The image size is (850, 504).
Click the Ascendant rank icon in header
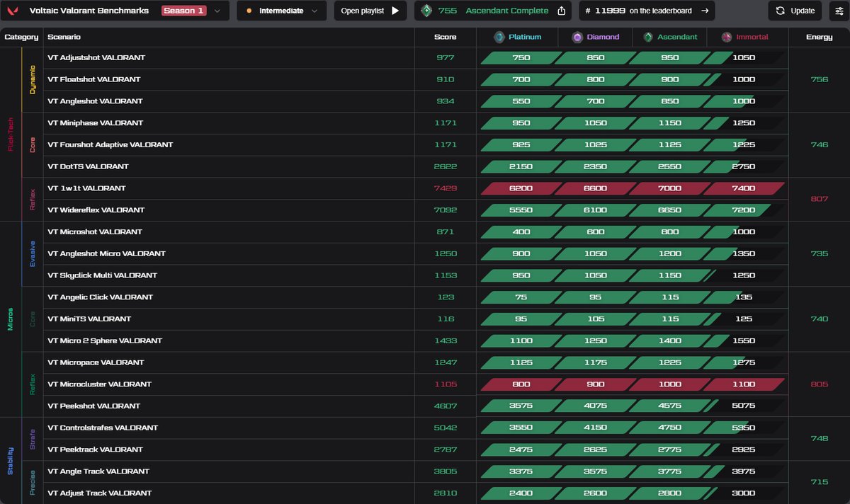click(x=648, y=37)
